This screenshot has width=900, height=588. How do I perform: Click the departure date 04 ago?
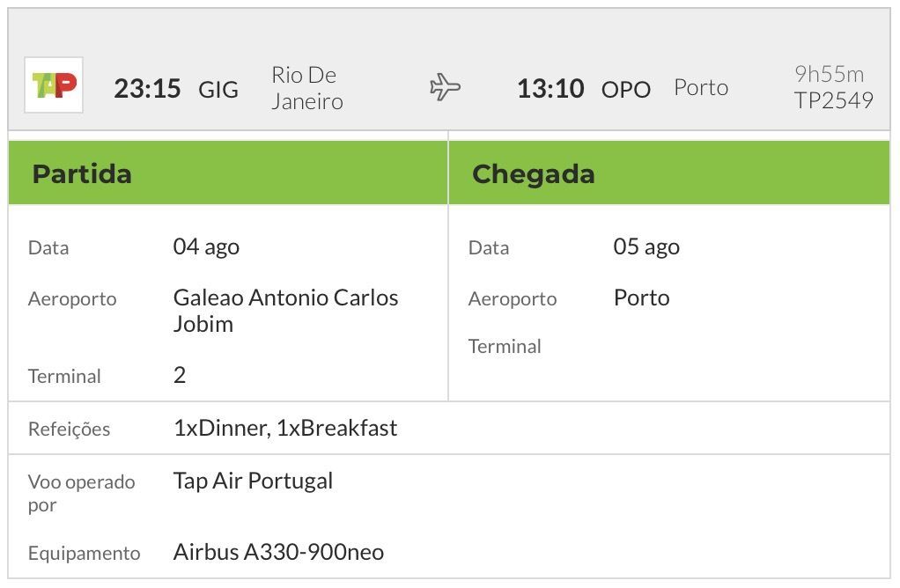pos(207,246)
